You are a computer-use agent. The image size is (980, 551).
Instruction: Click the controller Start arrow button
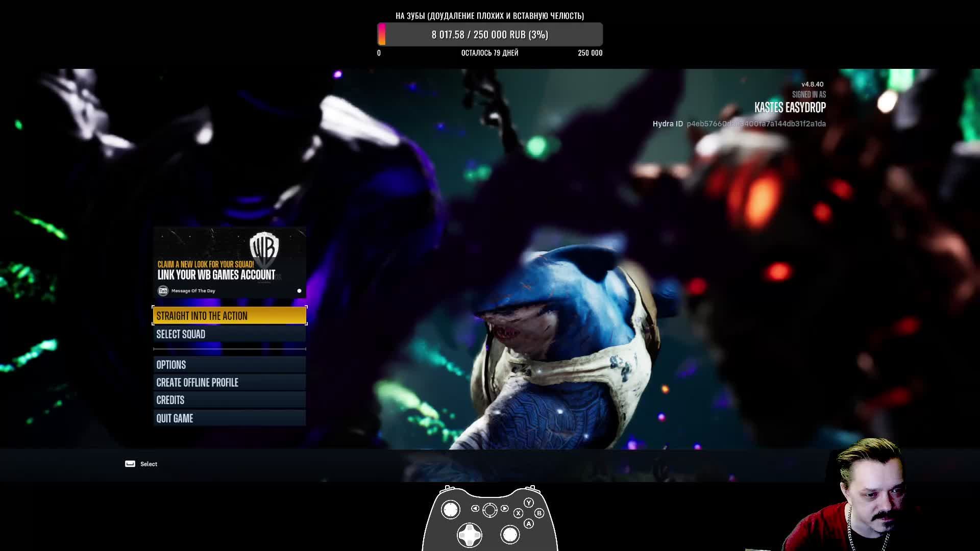tap(504, 508)
